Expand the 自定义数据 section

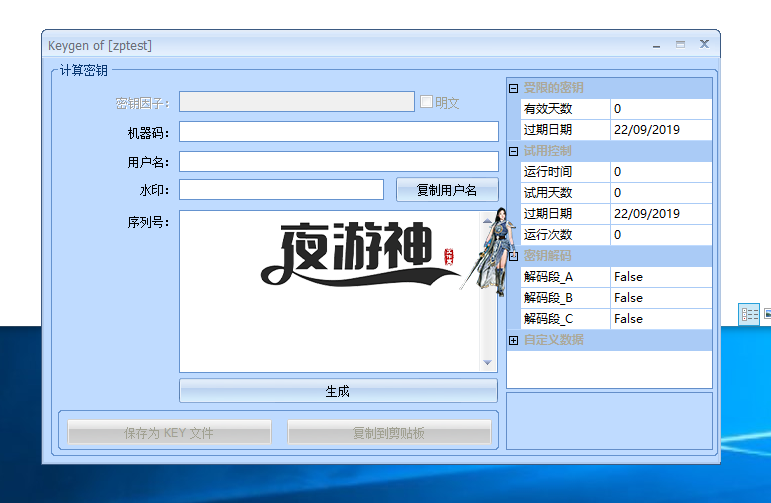pyautogui.click(x=513, y=340)
